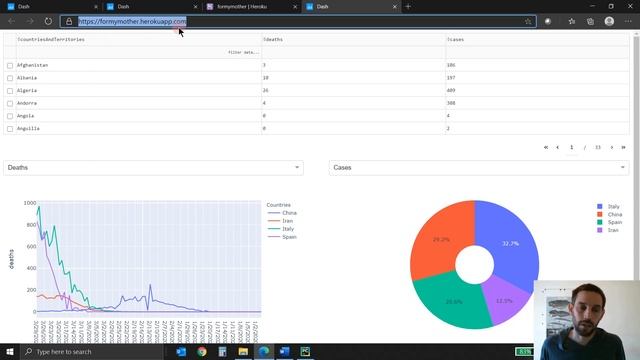Tick the Albania row checkbox
The image size is (640, 360).
tap(10, 78)
